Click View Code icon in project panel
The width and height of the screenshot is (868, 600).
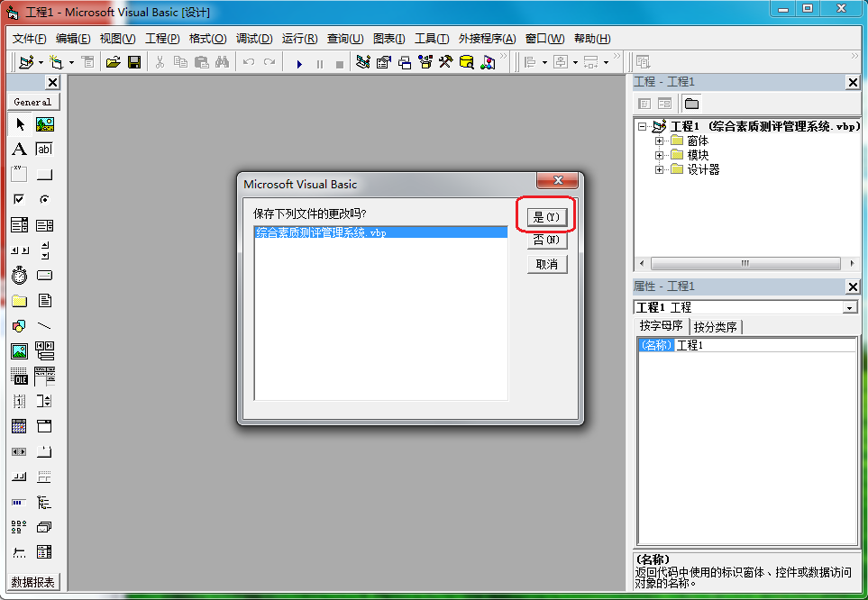point(644,104)
